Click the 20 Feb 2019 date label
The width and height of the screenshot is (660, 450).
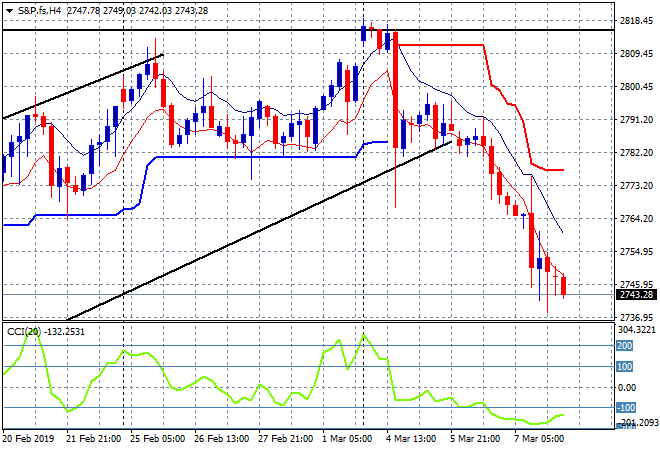point(28,439)
